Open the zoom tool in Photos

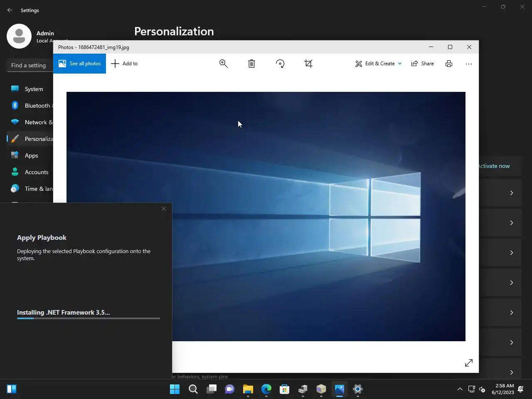click(x=224, y=64)
